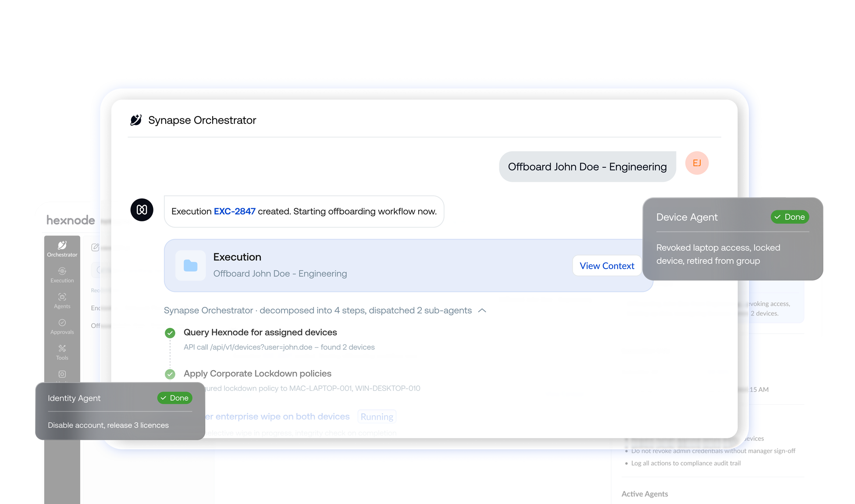Click the EJ user avatar
Screen dimensions: 855x504
(697, 163)
